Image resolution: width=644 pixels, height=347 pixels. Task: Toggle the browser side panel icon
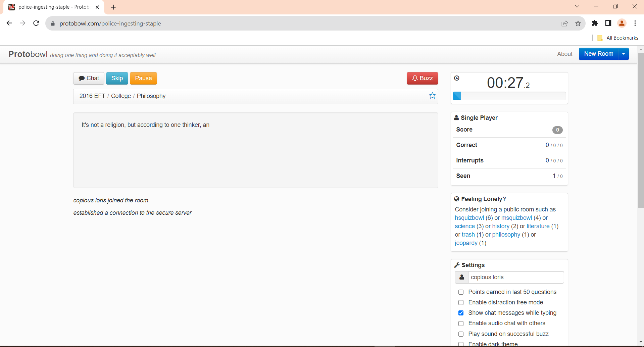pyautogui.click(x=608, y=23)
